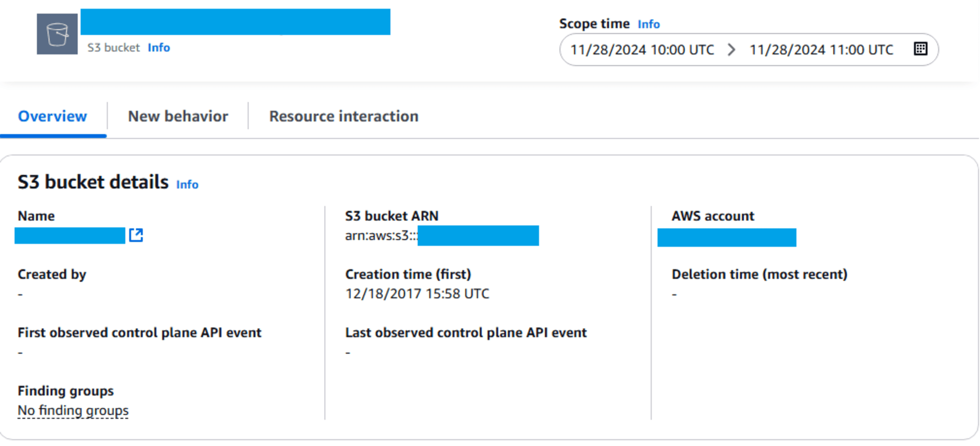Click the S3 bucket details heading
Image resolution: width=980 pixels, height=446 pixels.
93,182
